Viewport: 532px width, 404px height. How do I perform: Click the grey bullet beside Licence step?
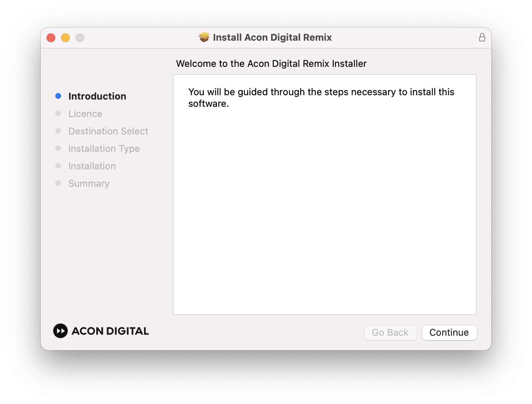point(58,113)
